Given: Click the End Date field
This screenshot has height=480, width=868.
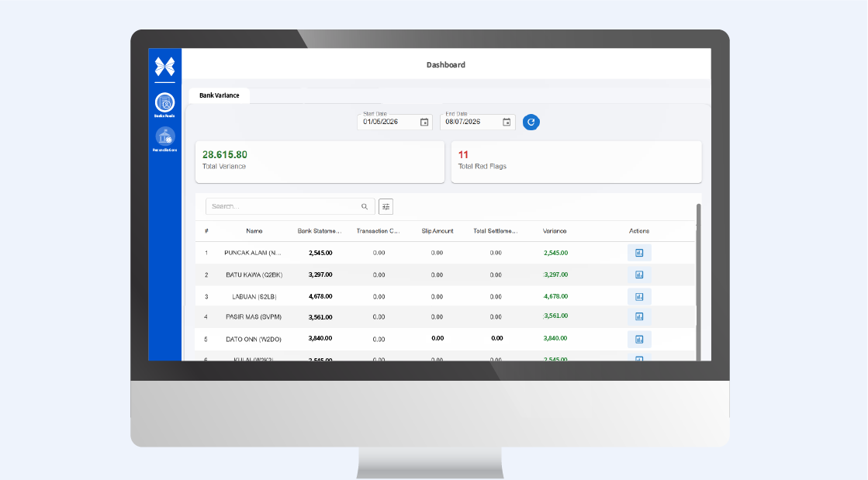Looking at the screenshot, I should pyautogui.click(x=477, y=122).
